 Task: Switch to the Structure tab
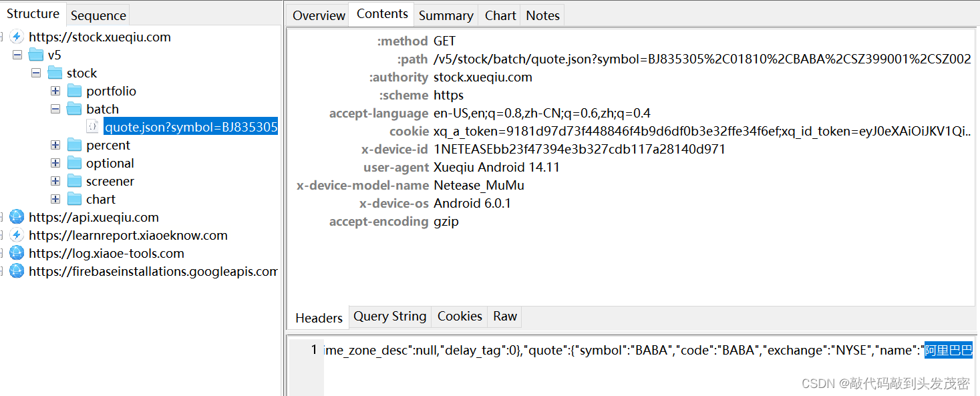[x=33, y=13]
